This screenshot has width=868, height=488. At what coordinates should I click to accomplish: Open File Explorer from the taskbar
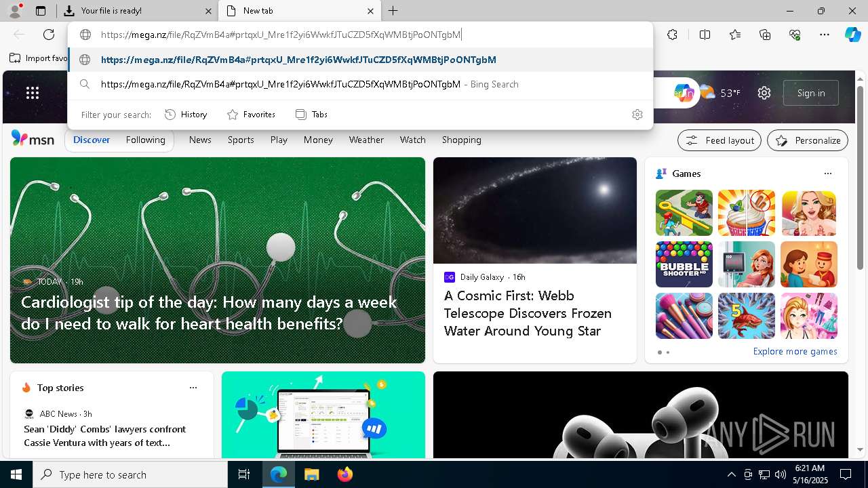311,474
